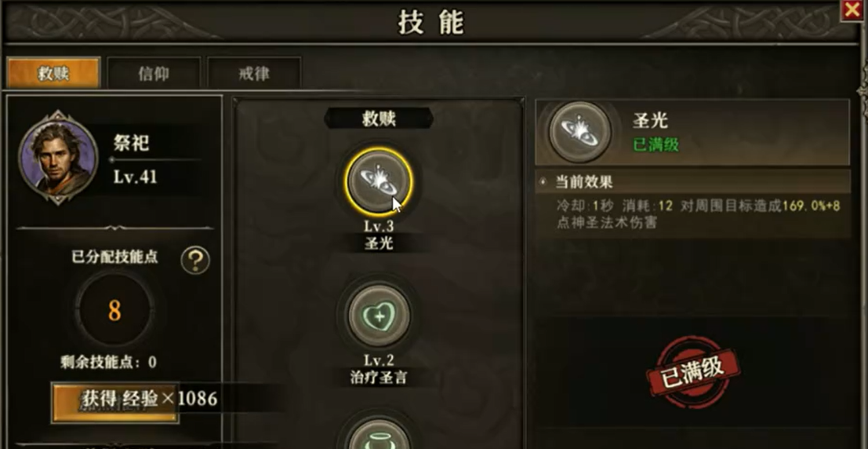Image resolution: width=868 pixels, height=449 pixels.
Task: Click the experience bar under 祭祀
Action: click(x=157, y=159)
